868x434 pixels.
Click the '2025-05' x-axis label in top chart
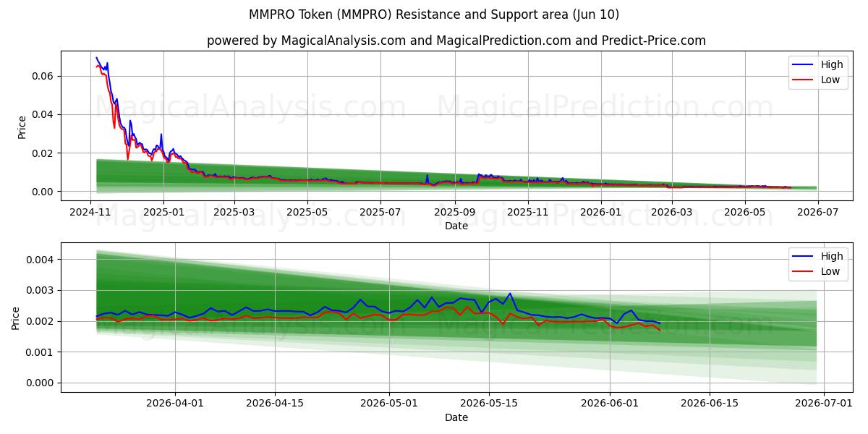tap(307, 212)
